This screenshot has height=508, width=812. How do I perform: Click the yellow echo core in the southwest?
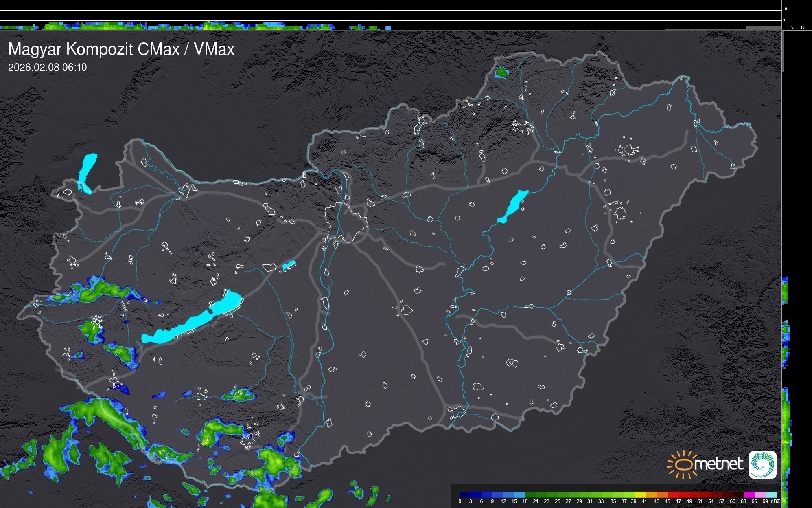tap(205, 442)
